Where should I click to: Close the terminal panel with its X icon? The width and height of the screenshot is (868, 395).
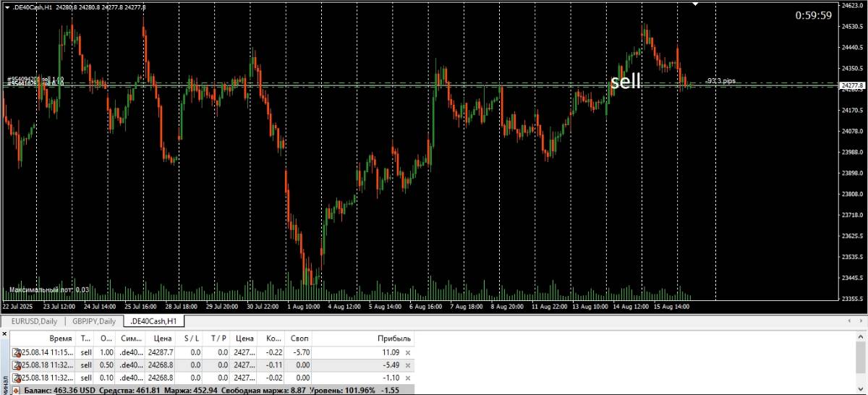coord(4,334)
